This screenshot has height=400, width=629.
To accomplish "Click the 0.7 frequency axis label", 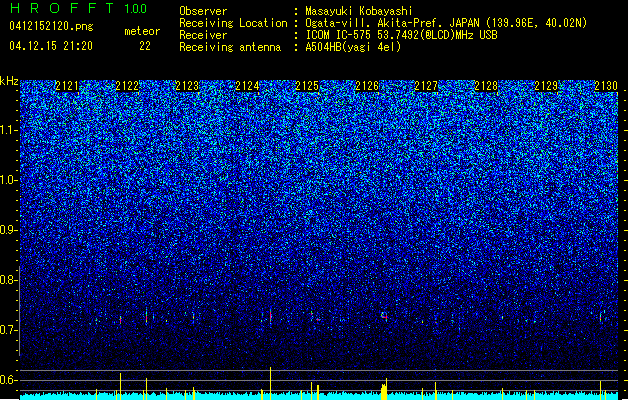I will [x=8, y=330].
